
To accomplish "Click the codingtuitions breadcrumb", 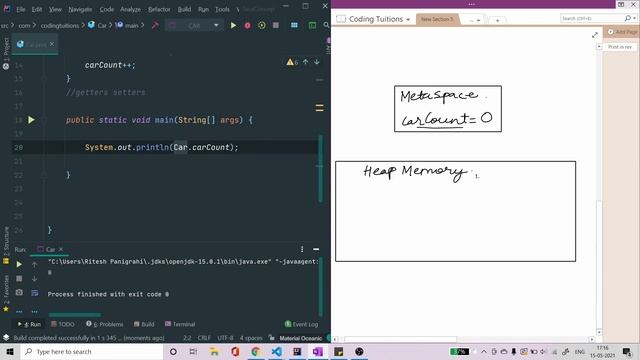I will point(60,25).
